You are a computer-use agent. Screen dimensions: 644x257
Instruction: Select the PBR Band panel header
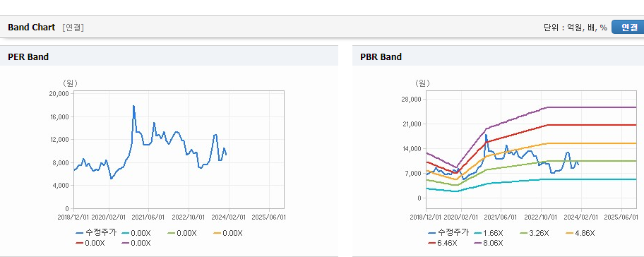coord(499,56)
